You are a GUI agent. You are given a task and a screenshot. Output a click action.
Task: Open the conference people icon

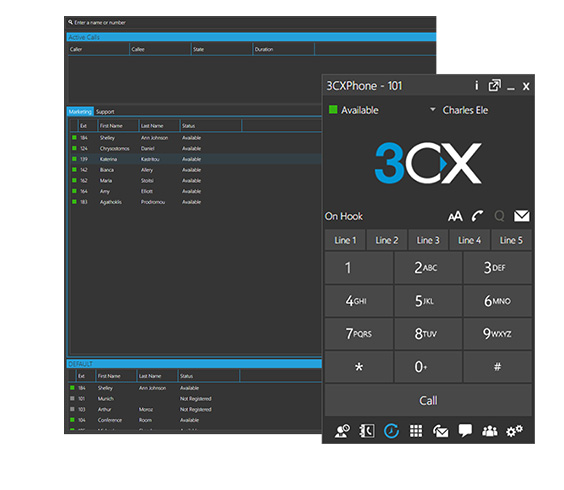(490, 431)
